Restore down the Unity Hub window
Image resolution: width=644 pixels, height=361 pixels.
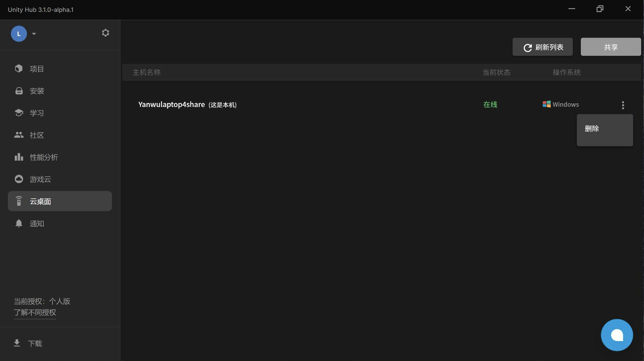click(600, 9)
